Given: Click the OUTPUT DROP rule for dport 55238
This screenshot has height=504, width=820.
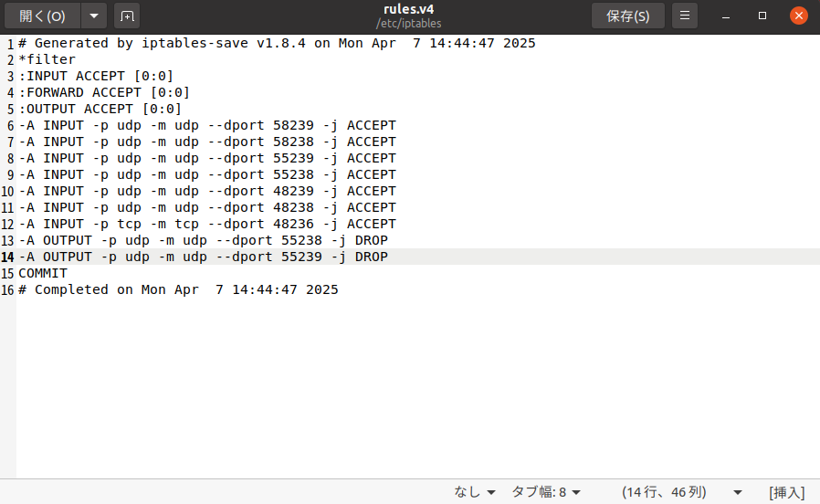Looking at the screenshot, I should coord(204,240).
